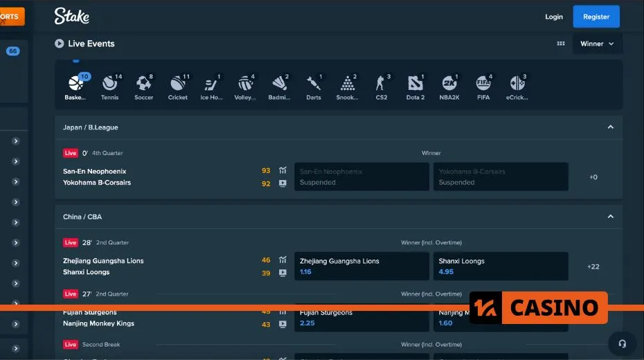The image size is (644, 360).
Task: Collapse the China / CBA section
Action: click(610, 217)
